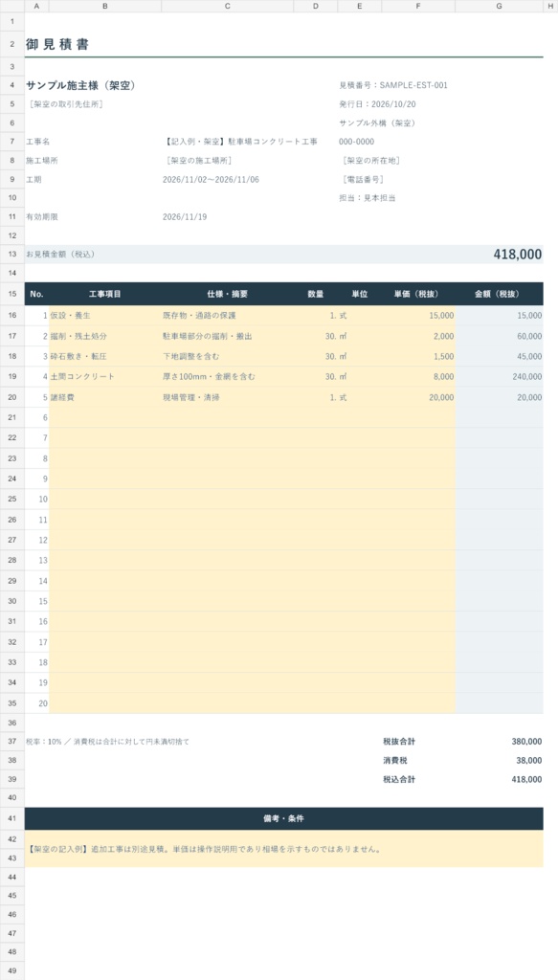Viewport: 558px width, 980px height.
Task: Click the 土間コンクリート item cell
Action: coord(105,377)
